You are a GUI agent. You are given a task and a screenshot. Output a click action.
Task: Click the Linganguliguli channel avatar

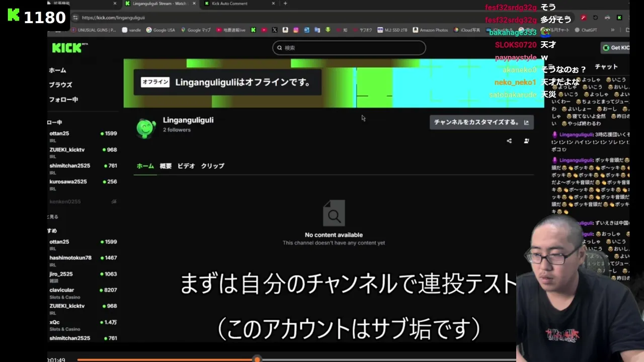[x=146, y=128]
